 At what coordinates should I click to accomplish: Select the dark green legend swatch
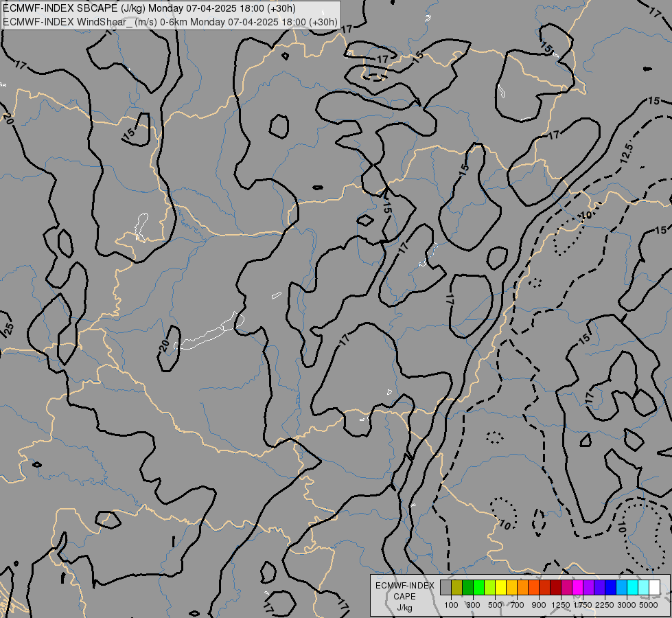point(468,588)
